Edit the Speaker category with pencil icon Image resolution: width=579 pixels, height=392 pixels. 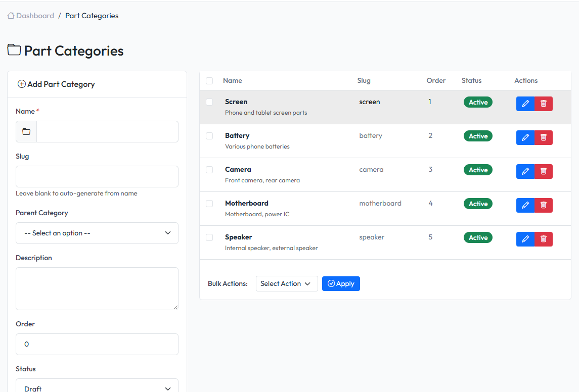coord(525,238)
